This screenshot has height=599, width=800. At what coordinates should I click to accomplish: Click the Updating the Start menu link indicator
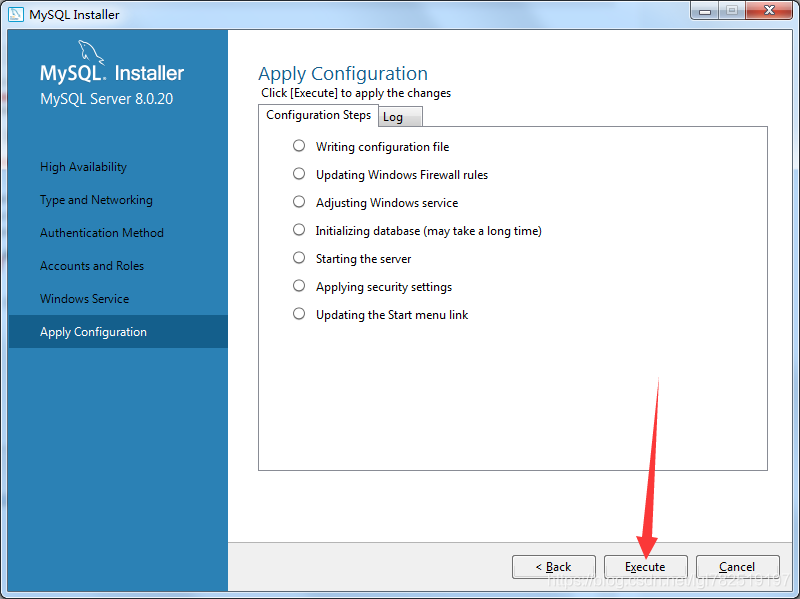299,314
